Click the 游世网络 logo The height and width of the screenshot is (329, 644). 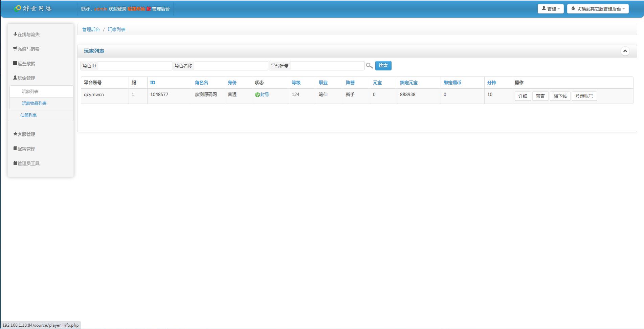pos(33,8)
